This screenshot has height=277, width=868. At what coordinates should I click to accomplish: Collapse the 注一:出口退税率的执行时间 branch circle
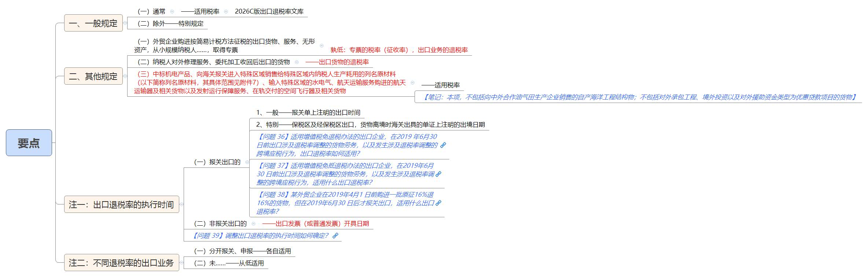point(181,204)
